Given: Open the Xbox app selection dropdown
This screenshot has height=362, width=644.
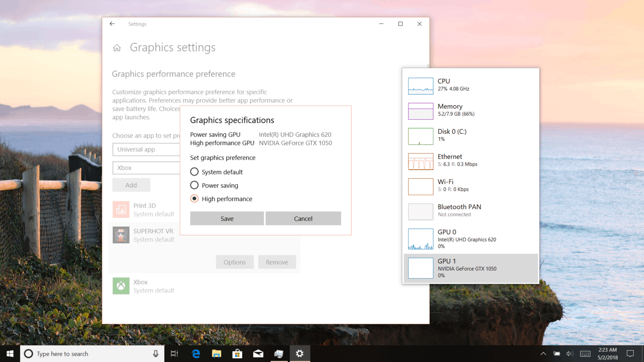Looking at the screenshot, I should (146, 168).
